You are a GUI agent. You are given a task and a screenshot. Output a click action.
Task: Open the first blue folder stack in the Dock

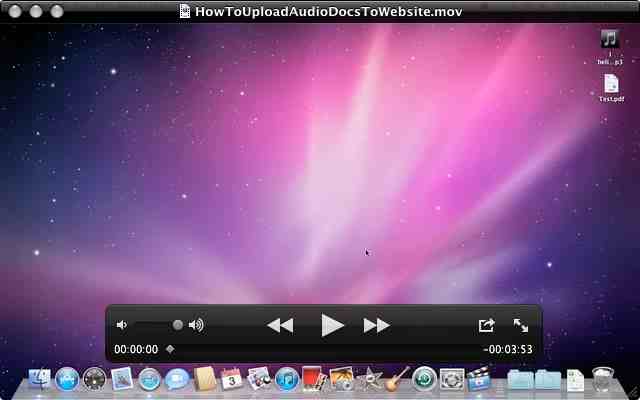520,379
